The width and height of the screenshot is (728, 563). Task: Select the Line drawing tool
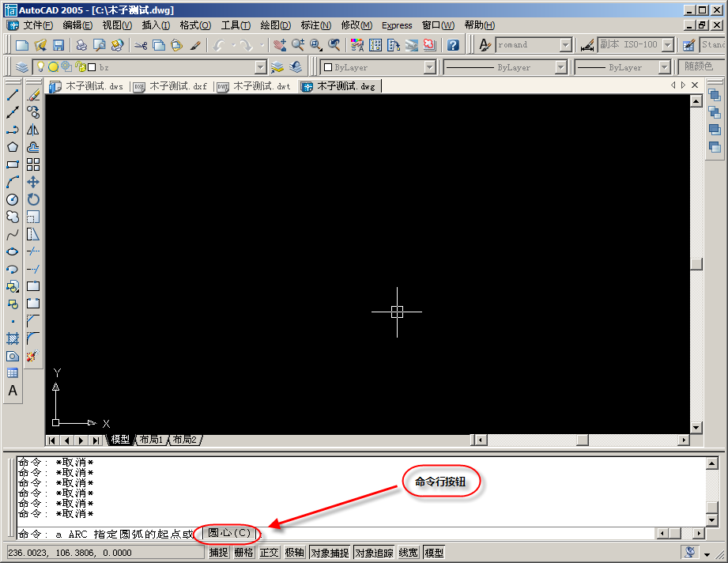point(13,95)
